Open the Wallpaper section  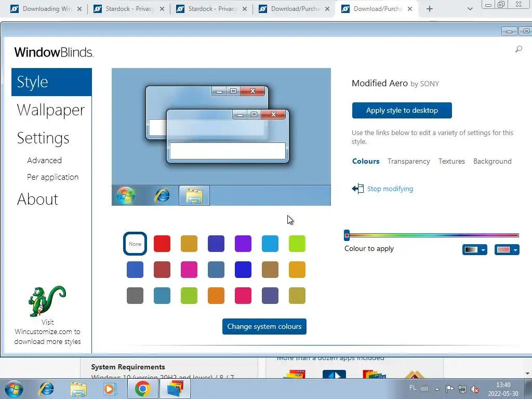pos(50,110)
